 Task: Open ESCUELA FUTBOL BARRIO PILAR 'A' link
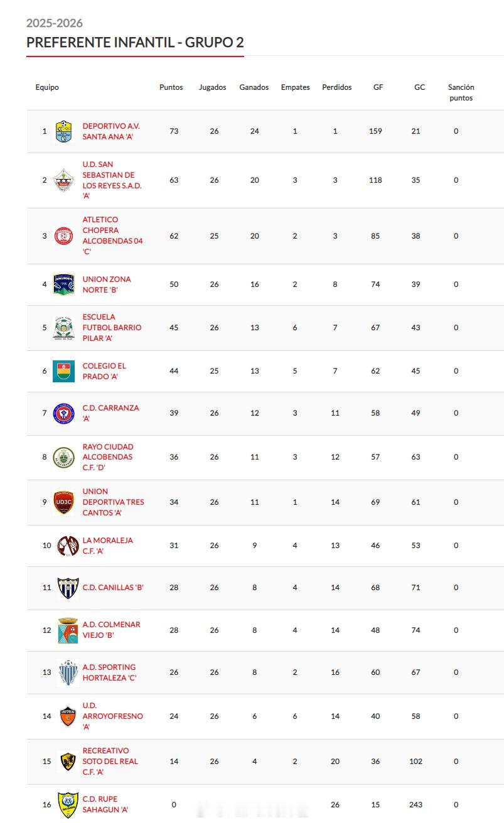[112, 328]
